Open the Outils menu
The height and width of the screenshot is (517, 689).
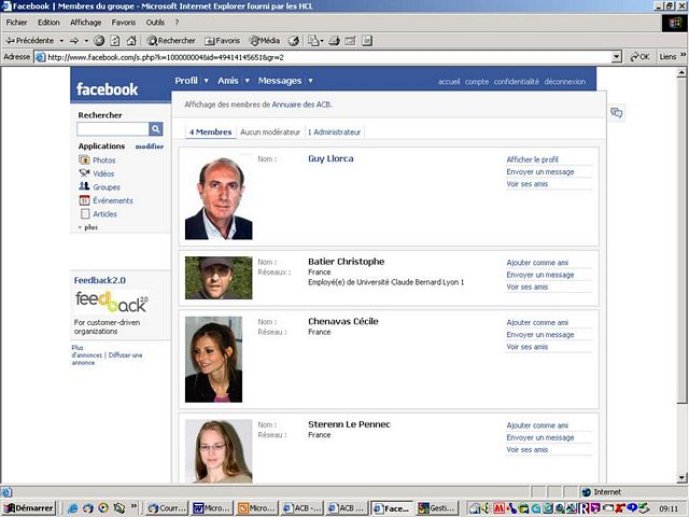(x=155, y=22)
